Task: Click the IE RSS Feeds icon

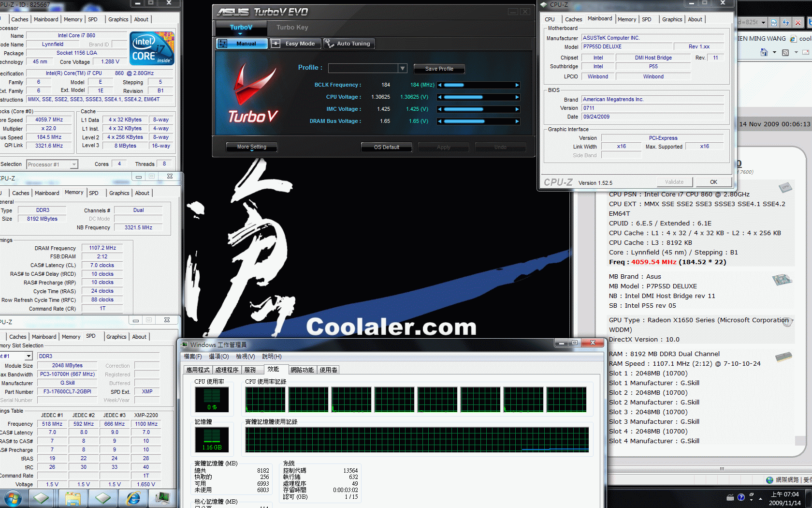Action: (785, 52)
